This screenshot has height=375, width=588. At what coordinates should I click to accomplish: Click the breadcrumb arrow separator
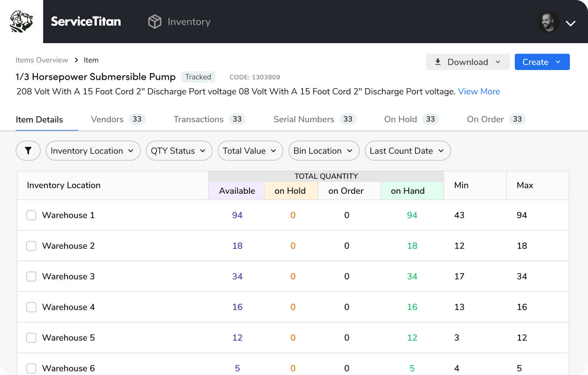pyautogui.click(x=76, y=60)
